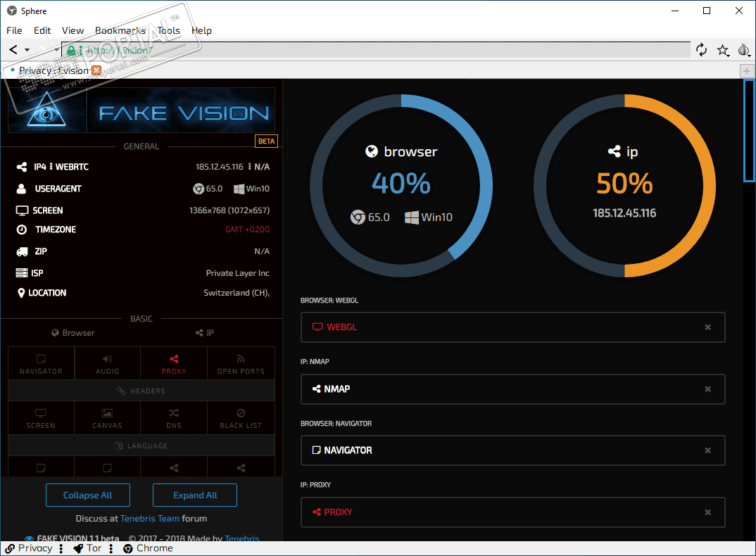Expand the red WEBGL result panel
The height and width of the screenshot is (556, 756).
pyautogui.click(x=513, y=327)
